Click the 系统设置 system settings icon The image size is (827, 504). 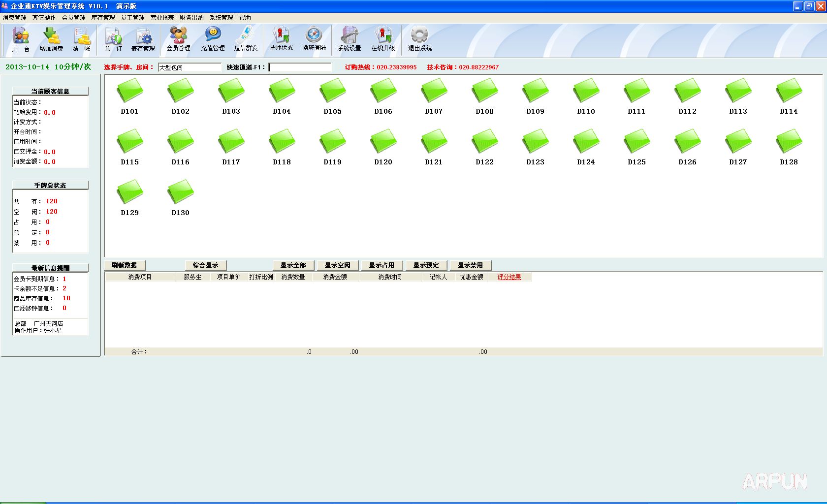349,39
